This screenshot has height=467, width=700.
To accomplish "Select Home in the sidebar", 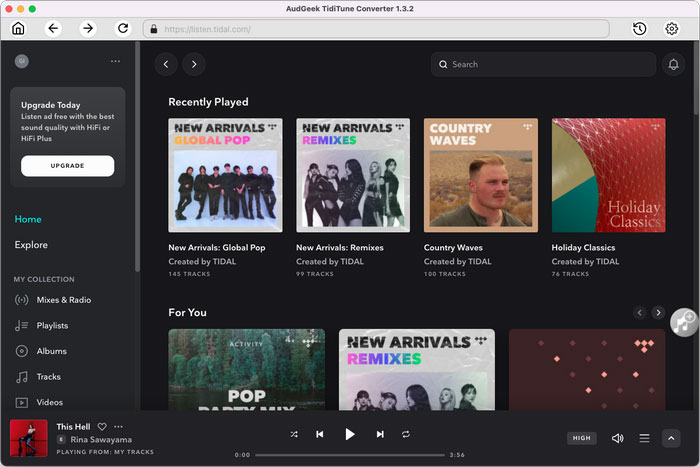I will pos(28,219).
